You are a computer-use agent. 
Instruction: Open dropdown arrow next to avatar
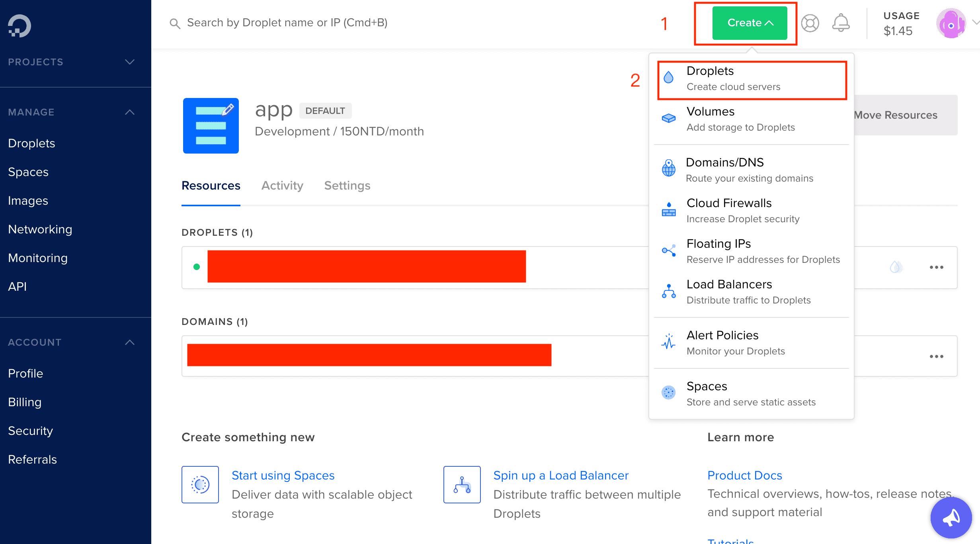tap(975, 22)
